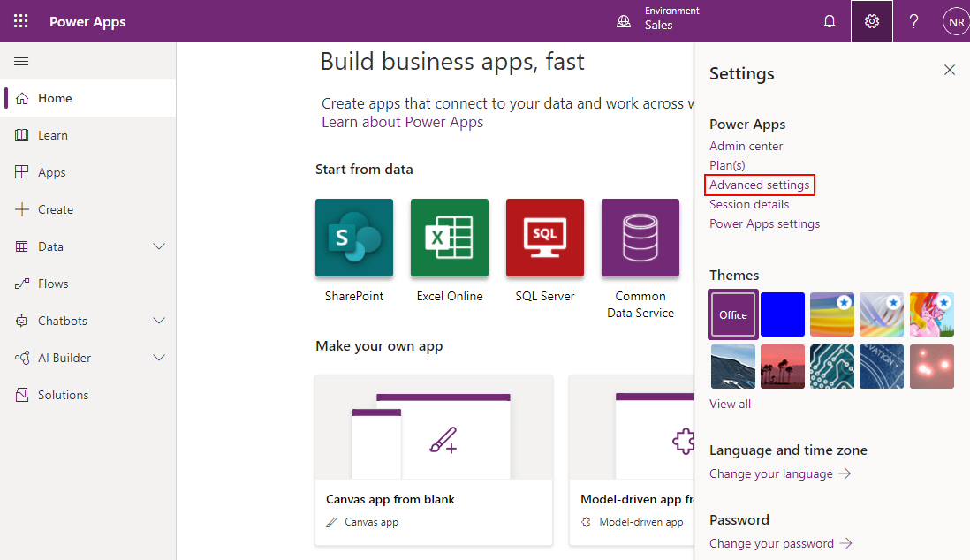Image resolution: width=970 pixels, height=560 pixels.
Task: Click the environment globe icon
Action: coord(624,22)
